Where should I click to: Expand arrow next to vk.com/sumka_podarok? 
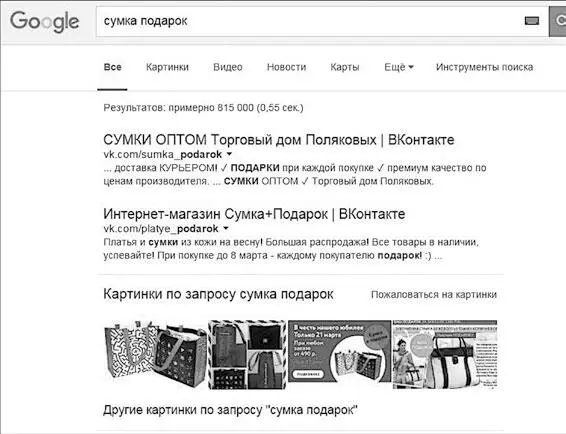pos(229,154)
